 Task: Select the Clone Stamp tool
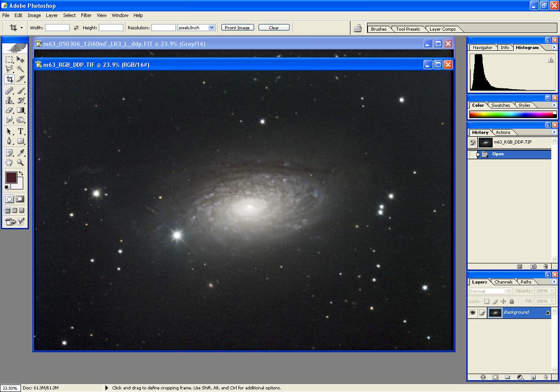tap(9, 100)
